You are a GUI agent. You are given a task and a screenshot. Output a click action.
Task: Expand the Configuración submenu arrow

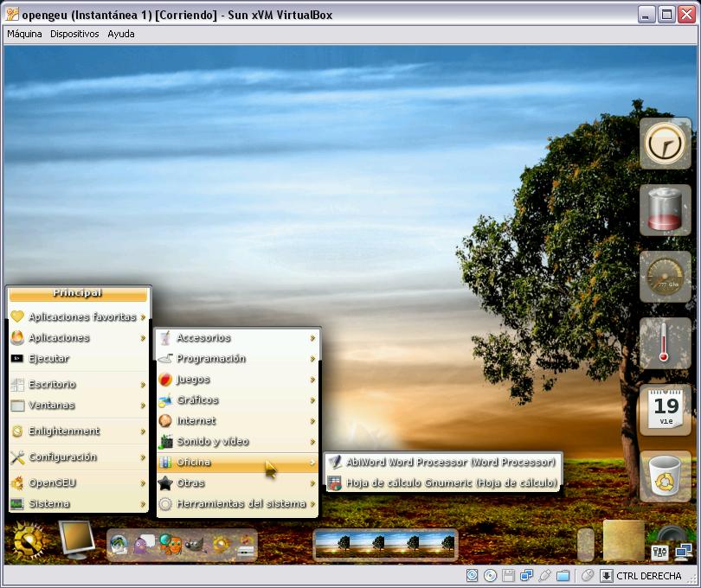(143, 457)
